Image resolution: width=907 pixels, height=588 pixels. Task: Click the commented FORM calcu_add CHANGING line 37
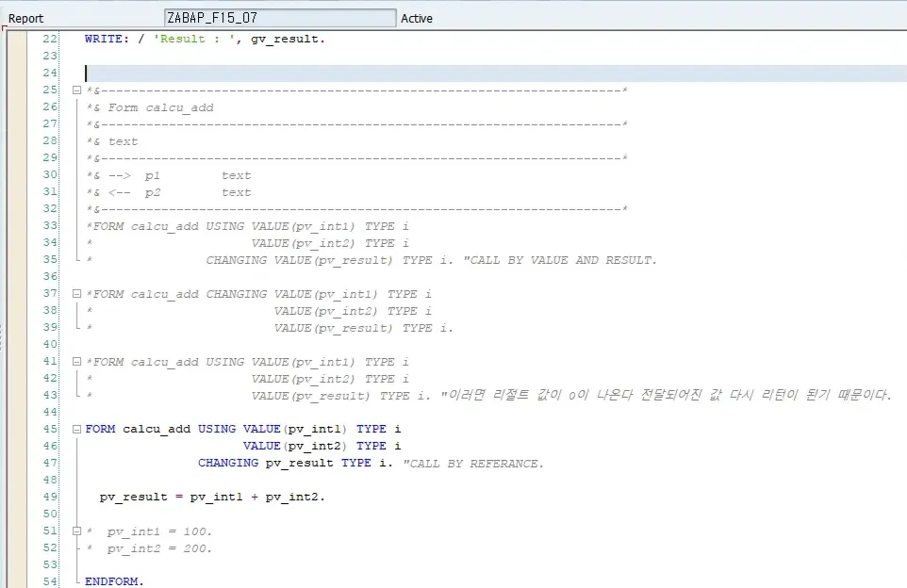258,294
